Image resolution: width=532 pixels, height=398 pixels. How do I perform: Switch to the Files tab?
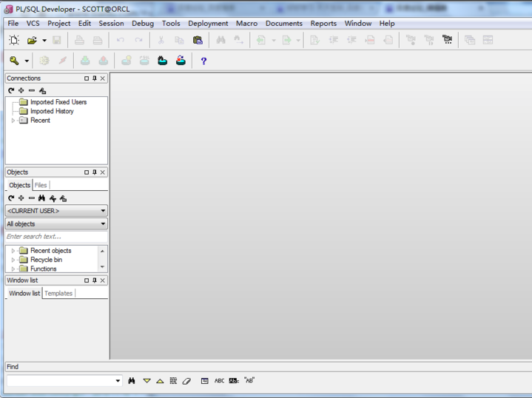point(41,185)
